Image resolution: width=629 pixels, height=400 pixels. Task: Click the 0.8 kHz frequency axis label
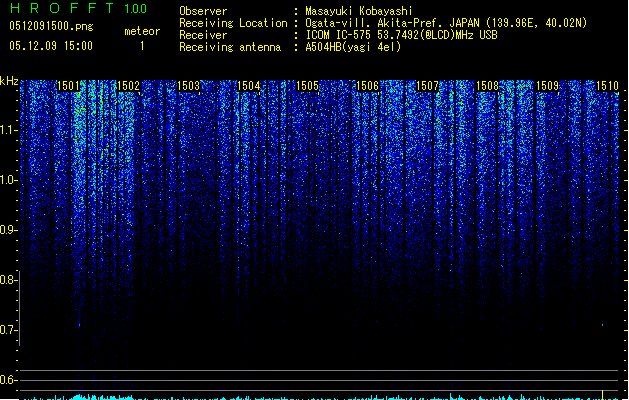coord(8,280)
